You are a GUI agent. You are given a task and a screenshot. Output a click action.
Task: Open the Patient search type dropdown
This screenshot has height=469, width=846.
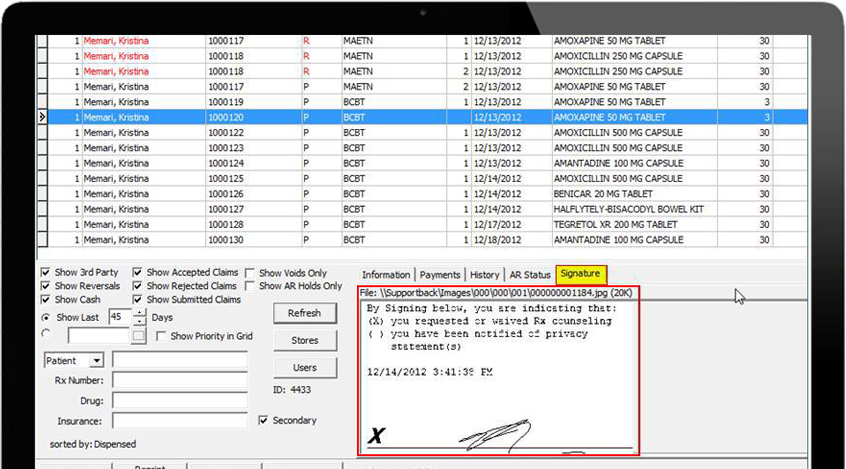tap(97, 360)
